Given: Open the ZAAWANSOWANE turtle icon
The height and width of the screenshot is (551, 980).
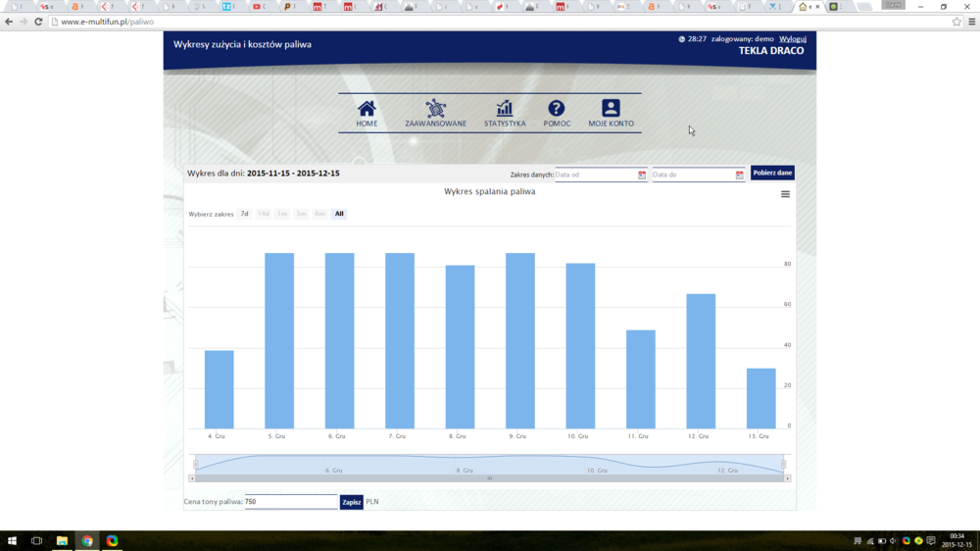Looking at the screenshot, I should click(435, 109).
